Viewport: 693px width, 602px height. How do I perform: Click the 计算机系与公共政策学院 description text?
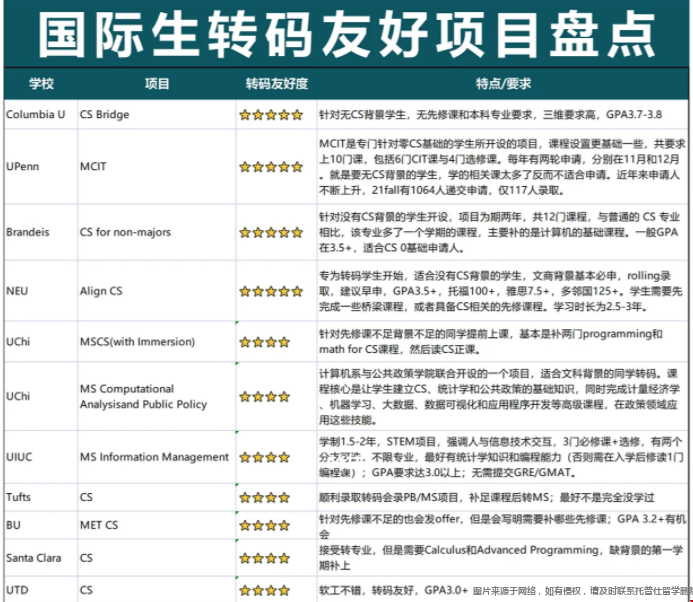[x=499, y=396]
